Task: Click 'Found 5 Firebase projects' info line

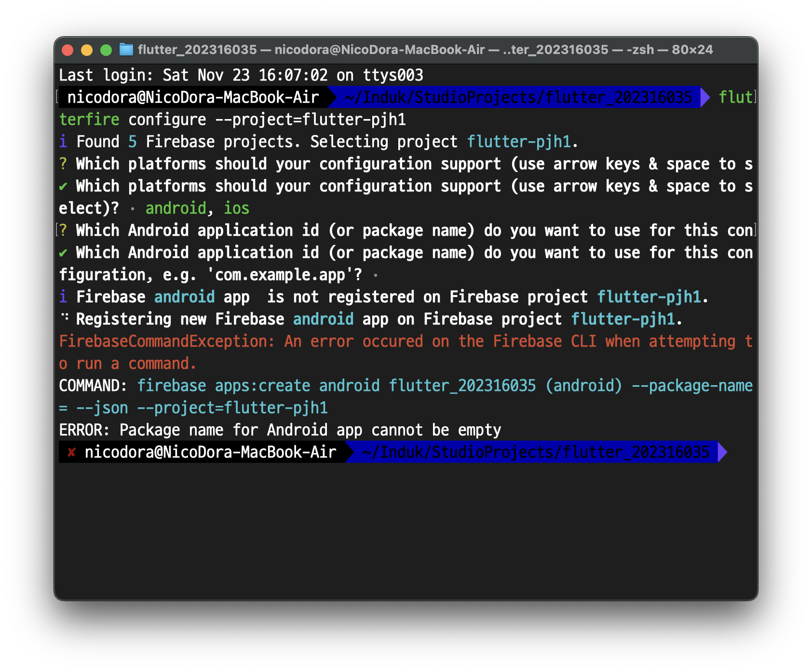Action: click(x=318, y=142)
